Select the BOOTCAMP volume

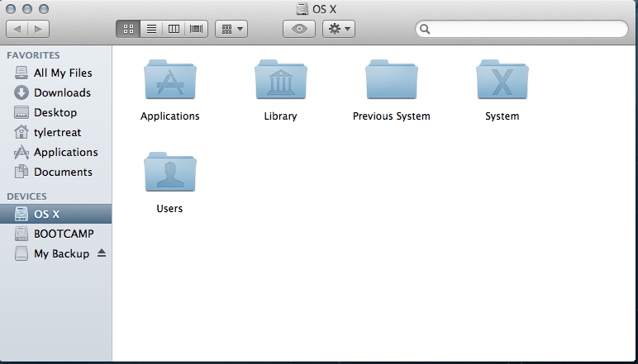pos(55,234)
